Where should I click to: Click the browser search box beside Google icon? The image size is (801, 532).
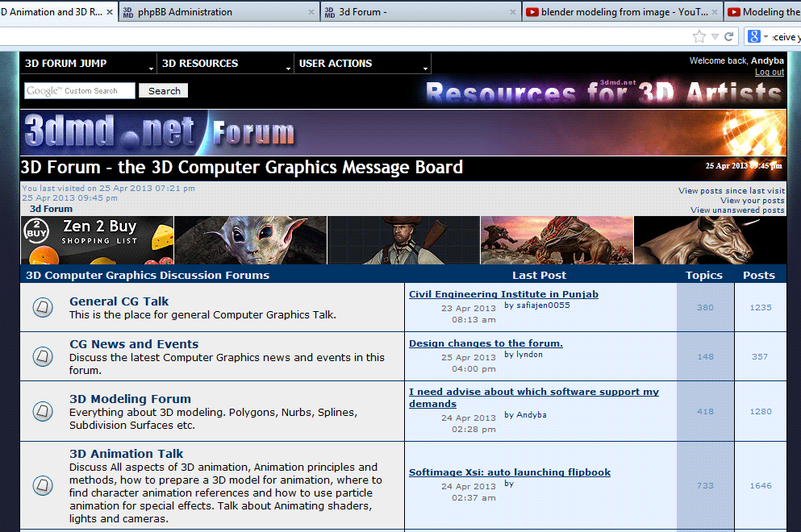pos(786,36)
